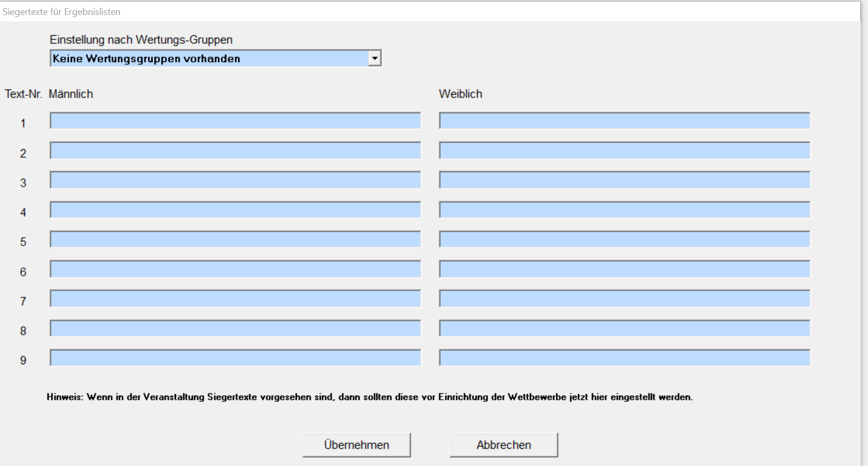Click the Weiblich field for row 9
The height and width of the screenshot is (466, 868).
pos(624,358)
